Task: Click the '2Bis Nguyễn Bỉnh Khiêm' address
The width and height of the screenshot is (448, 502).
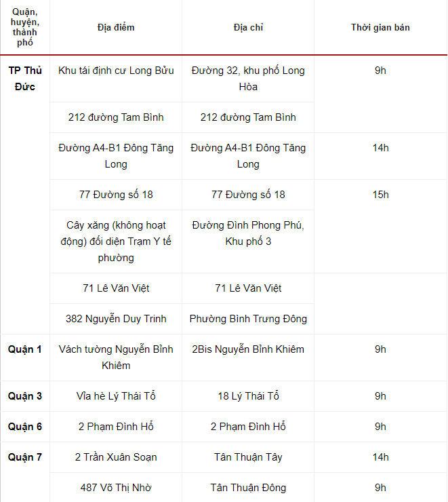Action: click(x=248, y=349)
